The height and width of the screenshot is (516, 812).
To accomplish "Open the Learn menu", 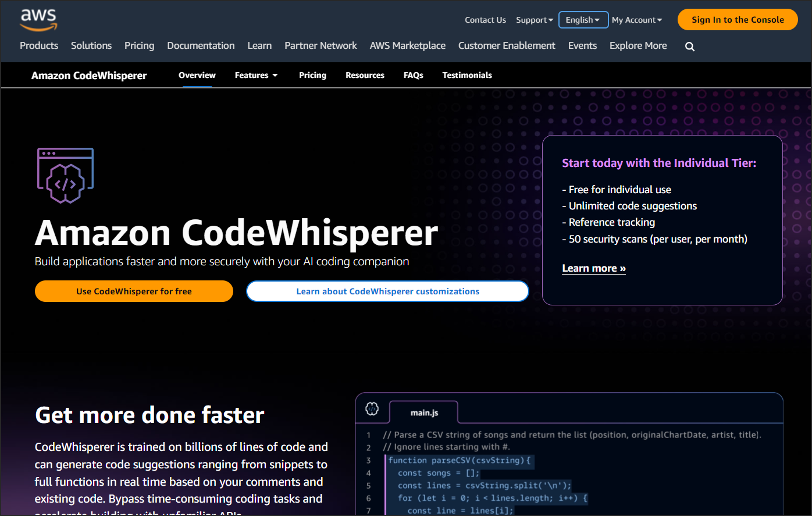I will (259, 45).
